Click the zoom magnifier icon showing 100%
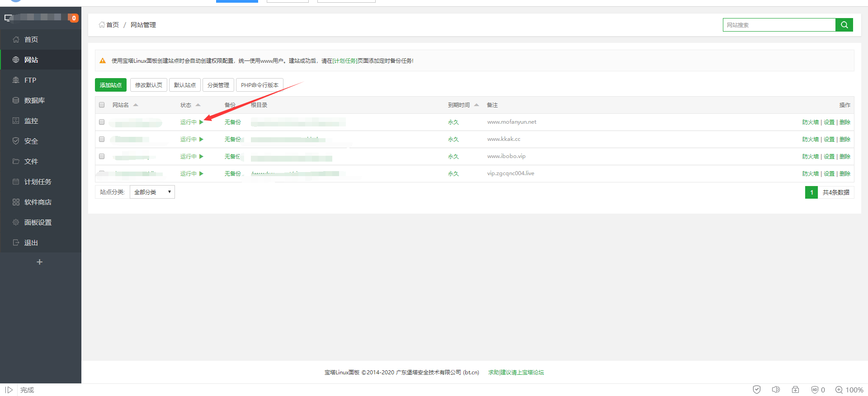Screen dimensions: 868x396 pos(839,390)
